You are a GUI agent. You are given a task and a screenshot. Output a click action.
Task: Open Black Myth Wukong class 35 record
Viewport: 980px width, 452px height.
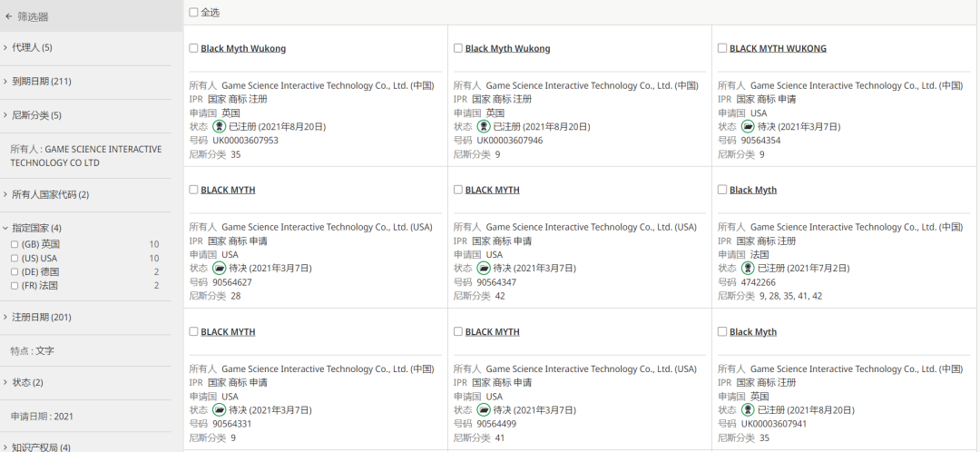[x=243, y=49]
